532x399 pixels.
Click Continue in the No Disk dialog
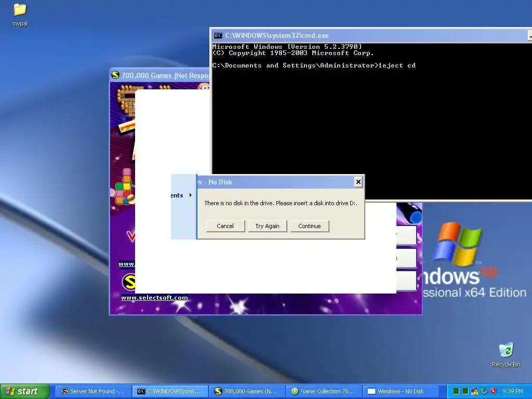click(x=310, y=226)
